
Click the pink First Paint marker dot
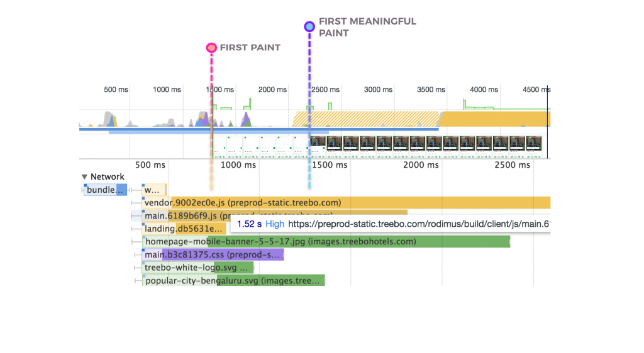pyautogui.click(x=211, y=48)
